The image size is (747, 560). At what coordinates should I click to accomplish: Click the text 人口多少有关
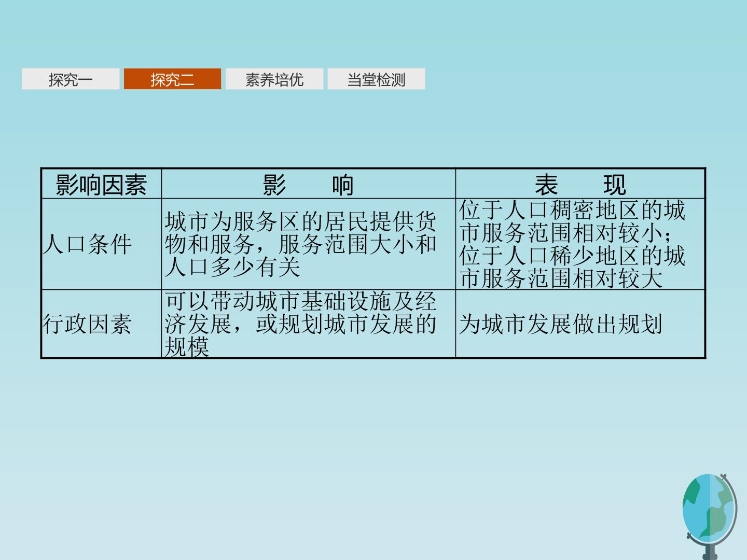232,267
